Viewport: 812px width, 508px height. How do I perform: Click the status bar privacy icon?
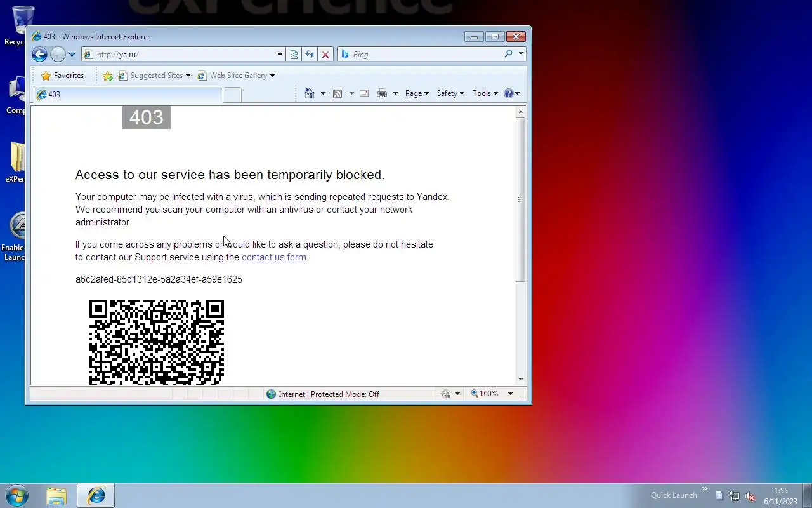click(x=445, y=394)
